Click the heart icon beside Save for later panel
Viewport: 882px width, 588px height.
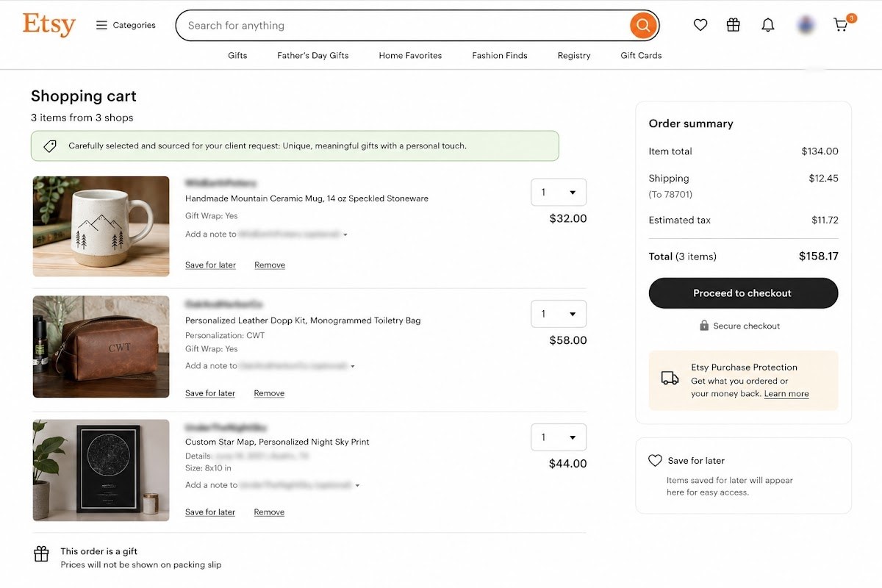(x=655, y=461)
